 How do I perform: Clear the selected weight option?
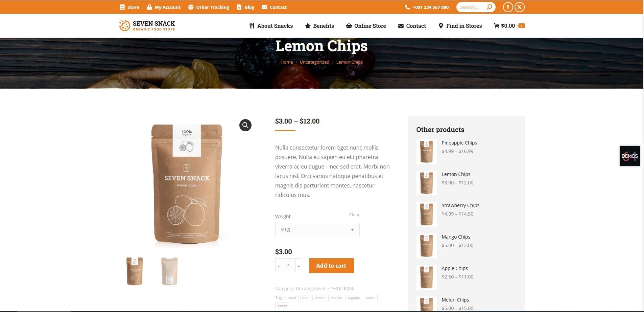[354, 215]
